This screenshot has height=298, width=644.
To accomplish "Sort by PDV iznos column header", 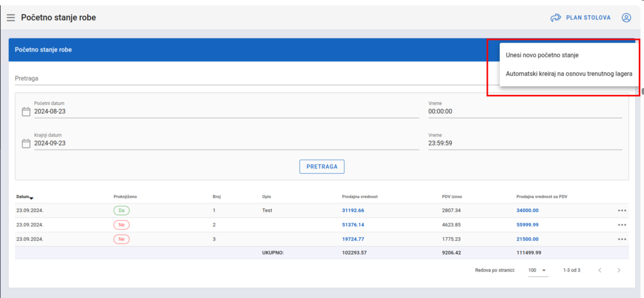I will [x=452, y=197].
